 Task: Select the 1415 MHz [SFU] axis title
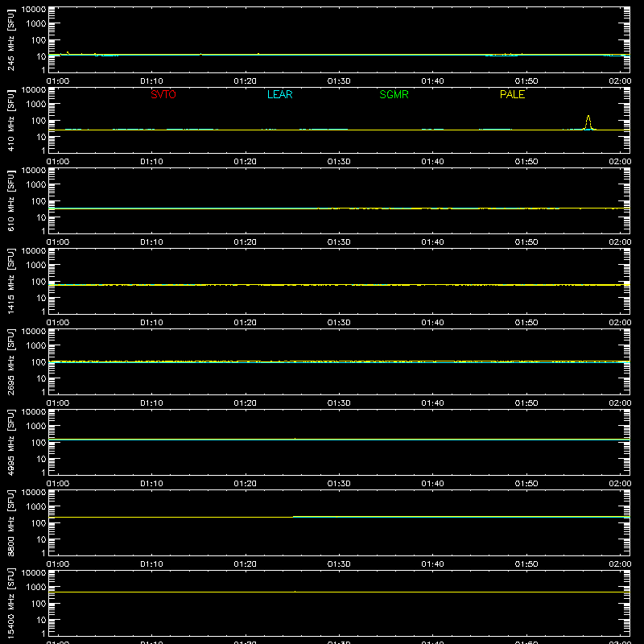[10, 281]
